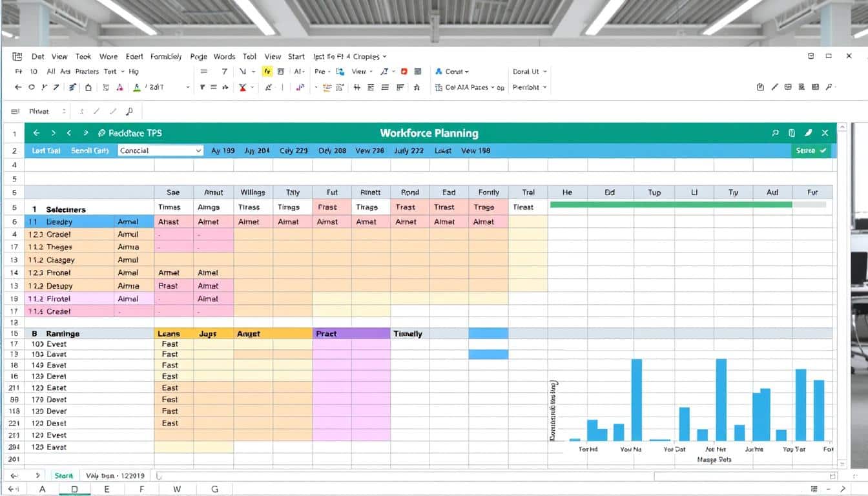Close the Workforce Planning green header panel

[x=825, y=133]
